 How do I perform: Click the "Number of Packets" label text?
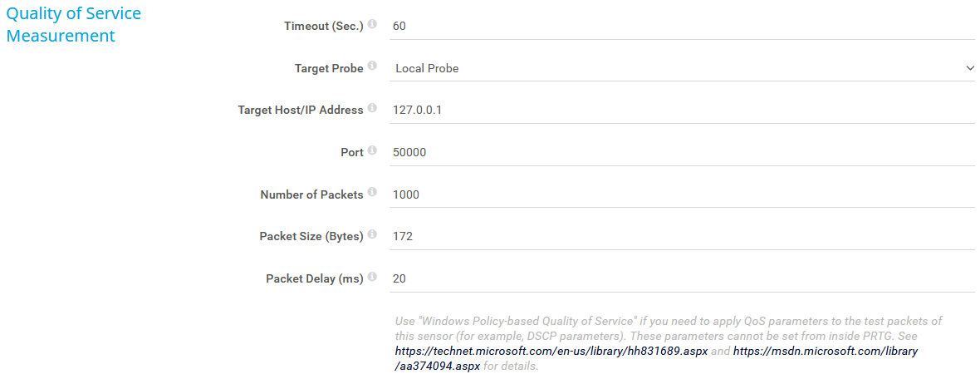[311, 194]
